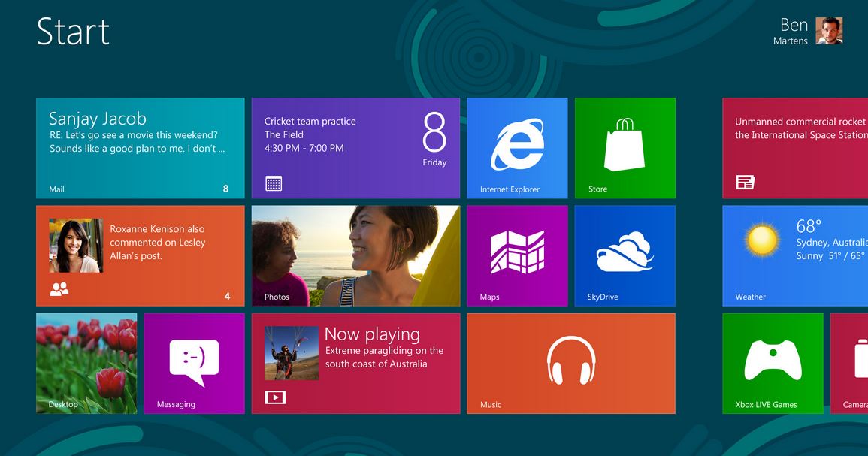This screenshot has width=868, height=456.
Task: Open the Store shopping bag icon
Action: pyautogui.click(x=625, y=144)
